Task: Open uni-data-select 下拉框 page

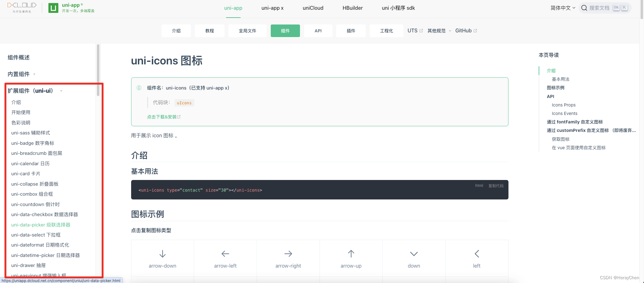Action: click(36, 235)
